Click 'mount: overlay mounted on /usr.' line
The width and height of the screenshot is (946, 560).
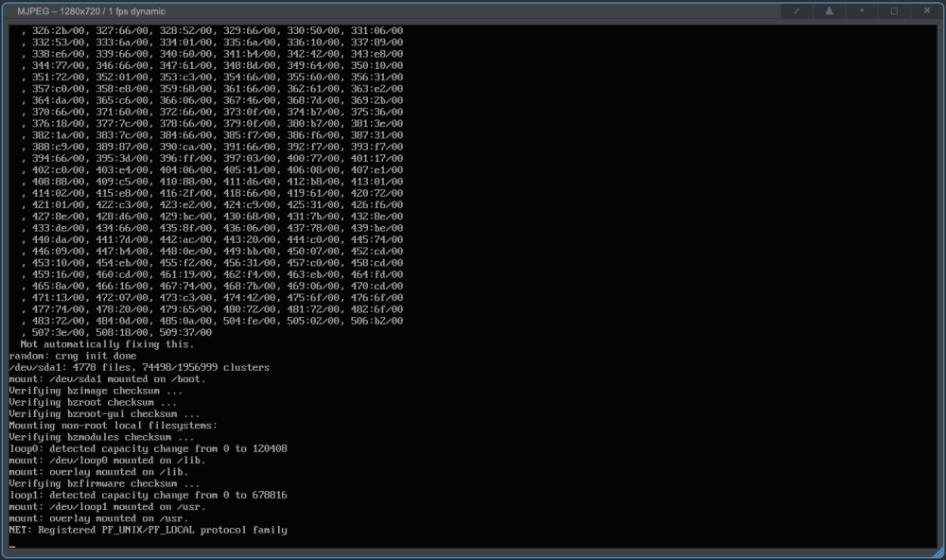point(98,518)
